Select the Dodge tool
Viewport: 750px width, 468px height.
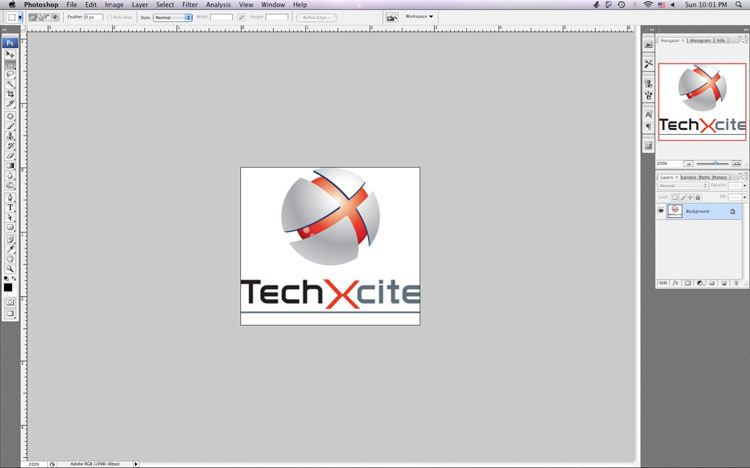pos(10,185)
